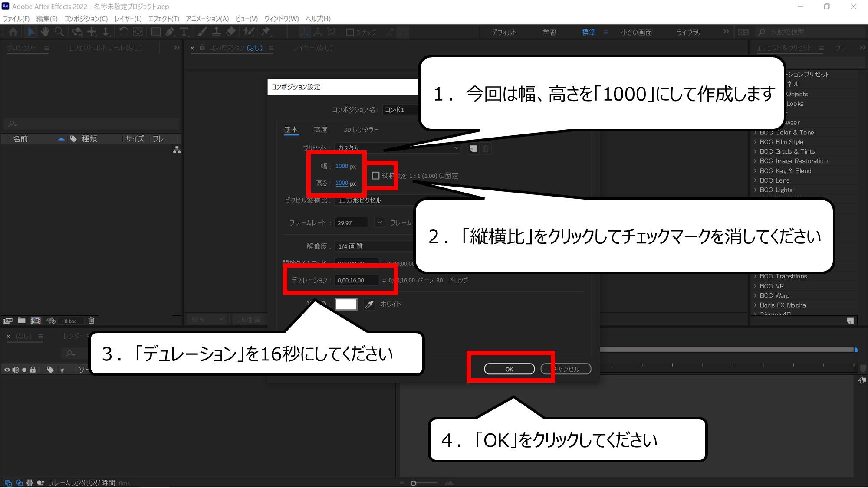Screen dimensions: 868x488
Task: Click the 幅 width value 1000
Action: (342, 166)
